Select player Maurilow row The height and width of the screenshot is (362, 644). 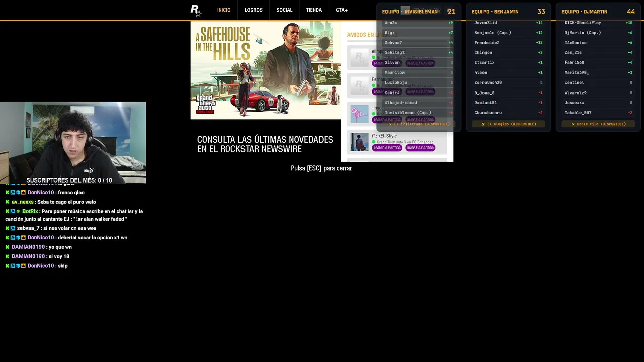click(x=419, y=73)
